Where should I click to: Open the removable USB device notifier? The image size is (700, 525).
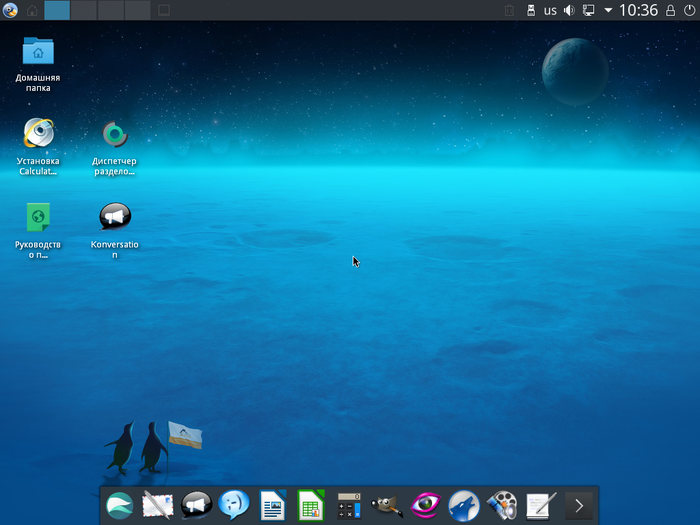point(531,10)
